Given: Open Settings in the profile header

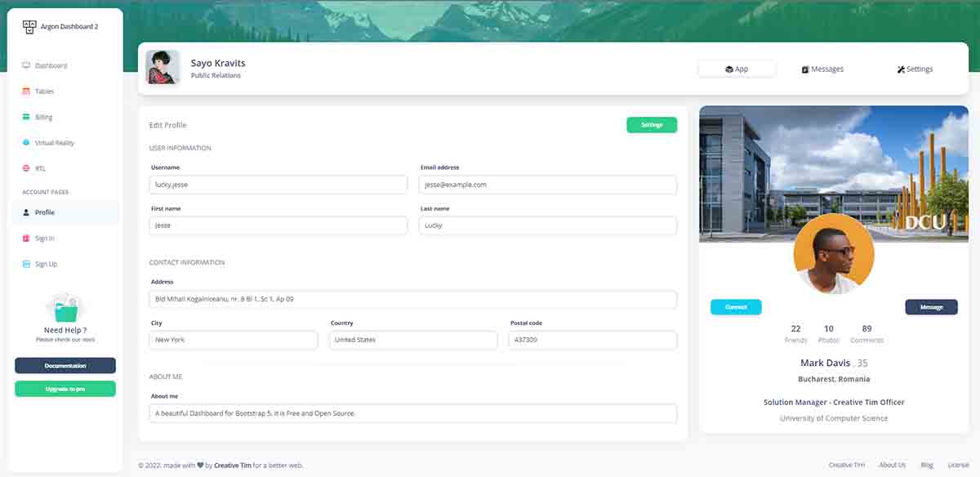Looking at the screenshot, I should pos(914,69).
